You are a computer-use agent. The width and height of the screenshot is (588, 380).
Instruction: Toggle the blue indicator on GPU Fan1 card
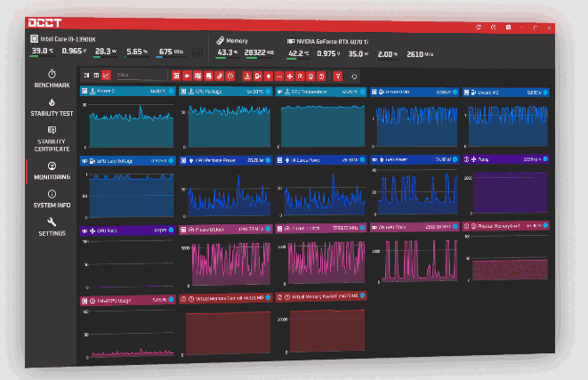coord(171,230)
